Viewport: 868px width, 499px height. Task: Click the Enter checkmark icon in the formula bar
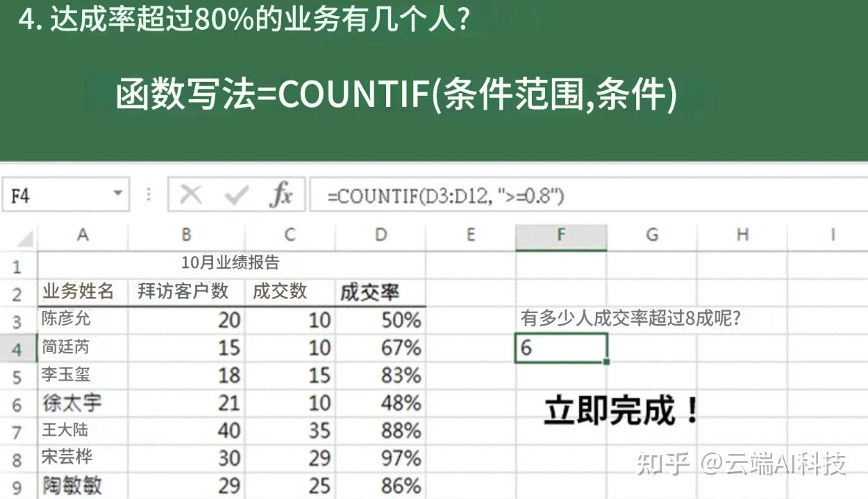[x=237, y=195]
